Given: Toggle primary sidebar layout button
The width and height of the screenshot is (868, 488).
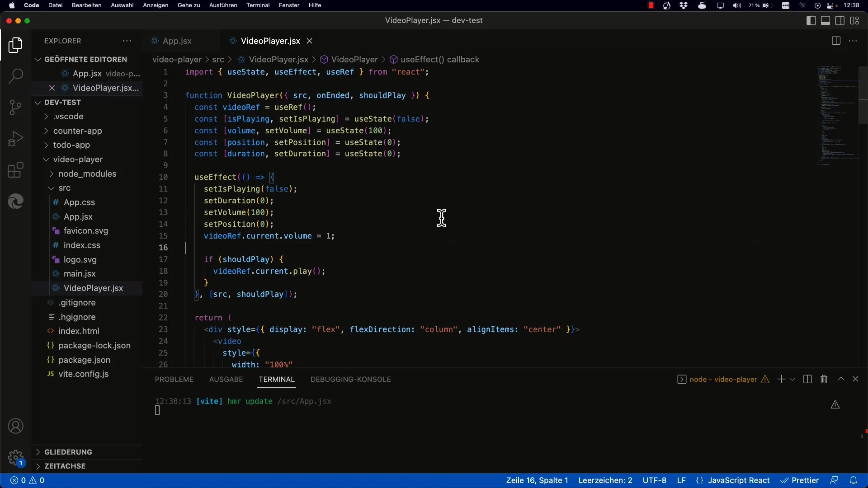Looking at the screenshot, I should click(x=811, y=20).
